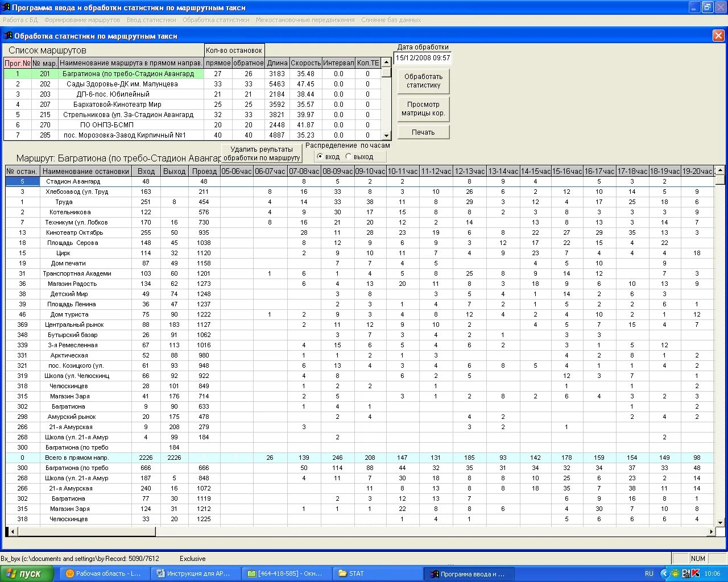Screen dimensions: 728x582
Task: Open the Windows пуск start button
Action: [27, 573]
